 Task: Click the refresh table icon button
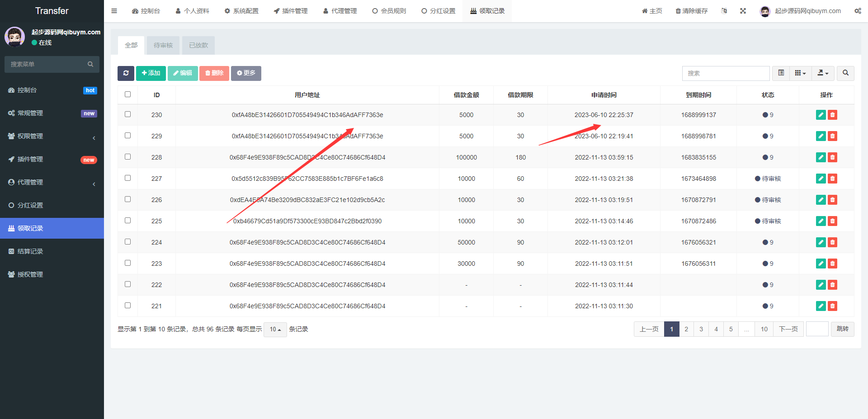126,73
